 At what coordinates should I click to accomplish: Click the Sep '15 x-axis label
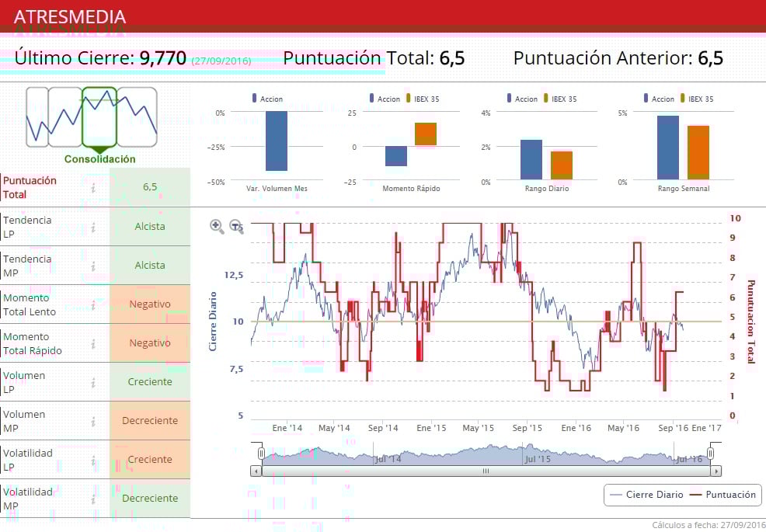(x=527, y=429)
